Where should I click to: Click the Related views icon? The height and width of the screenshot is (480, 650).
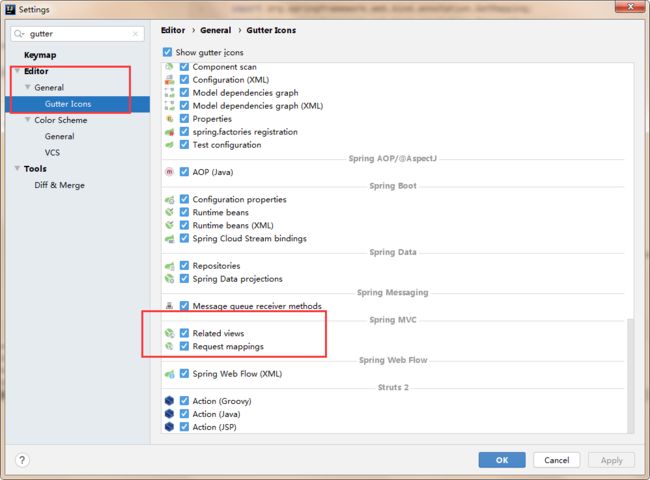pyautogui.click(x=169, y=333)
